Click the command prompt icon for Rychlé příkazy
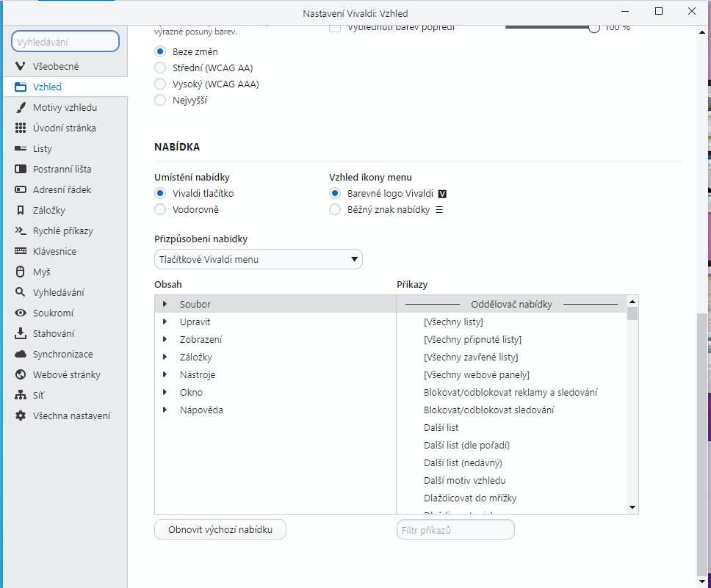Viewport: 711px width, 588px height. (x=21, y=231)
